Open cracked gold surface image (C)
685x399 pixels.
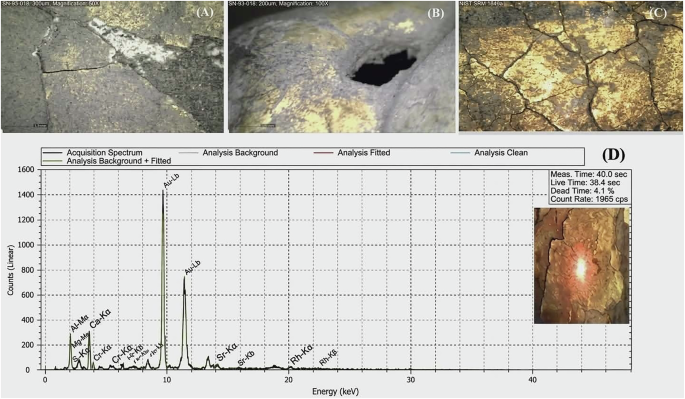(571, 66)
